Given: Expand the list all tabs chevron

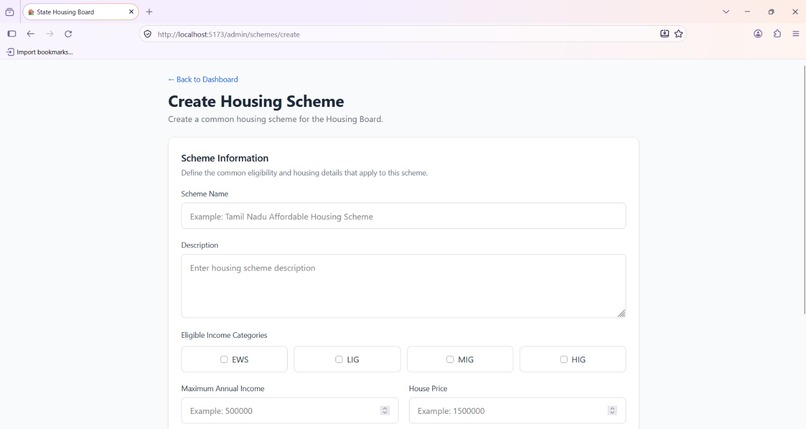Looking at the screenshot, I should pyautogui.click(x=726, y=12).
